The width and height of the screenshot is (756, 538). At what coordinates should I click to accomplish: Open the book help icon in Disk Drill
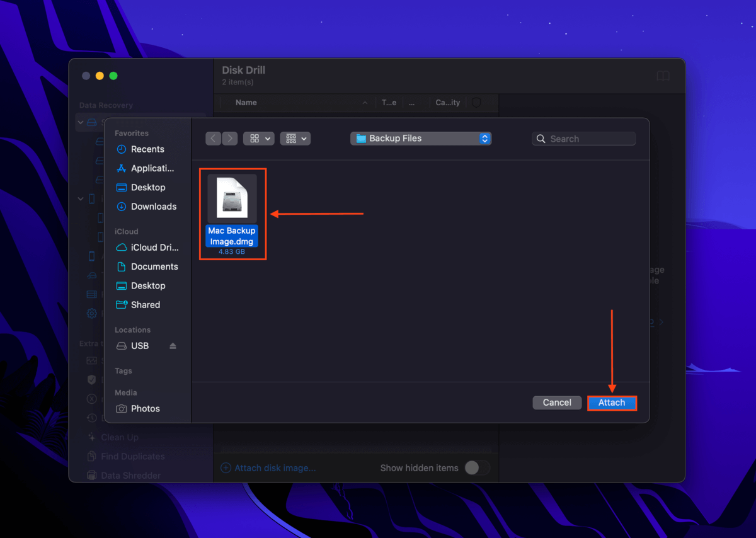(x=663, y=76)
